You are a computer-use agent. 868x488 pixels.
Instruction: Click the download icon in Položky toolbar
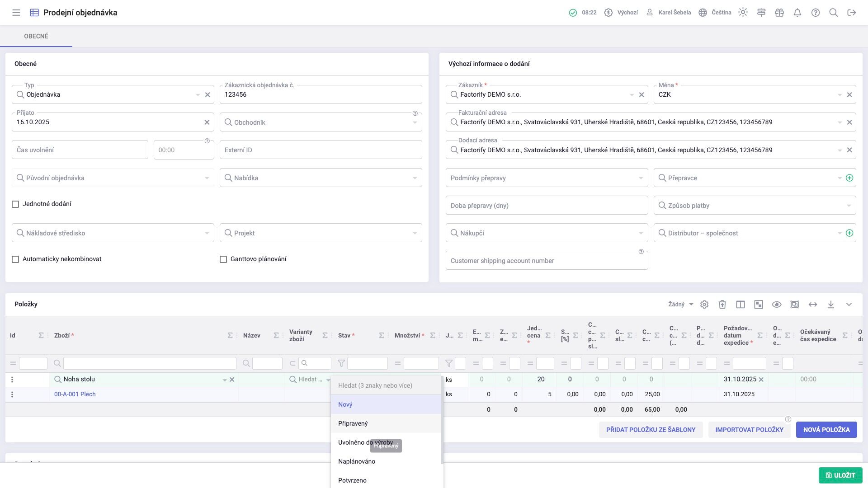831,305
